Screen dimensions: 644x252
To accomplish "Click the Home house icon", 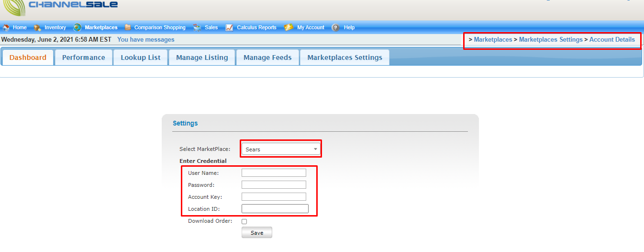I will click(6, 28).
